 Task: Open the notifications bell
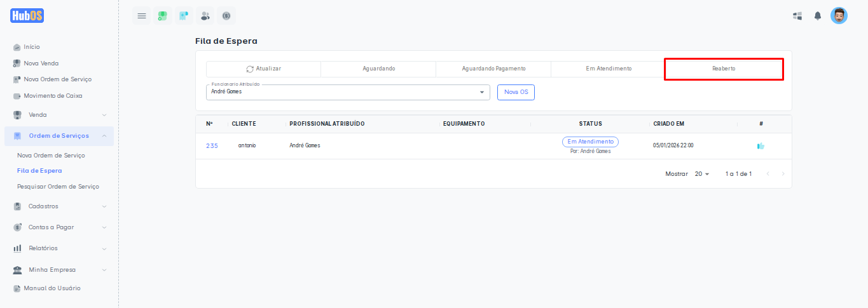coord(818,16)
